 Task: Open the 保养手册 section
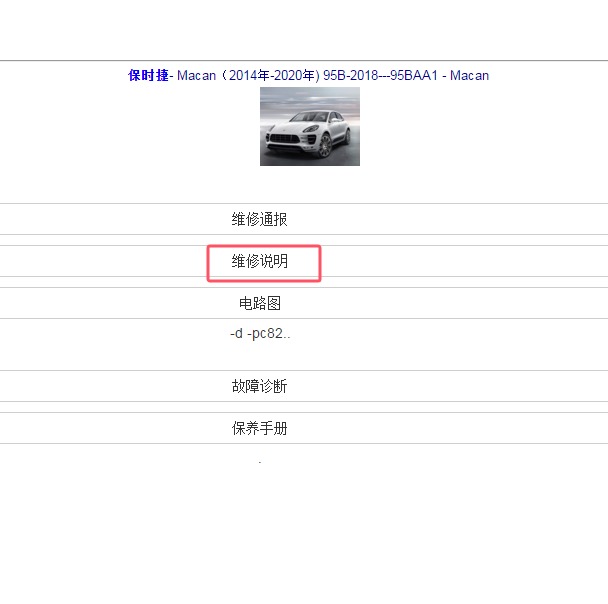[x=259, y=428]
